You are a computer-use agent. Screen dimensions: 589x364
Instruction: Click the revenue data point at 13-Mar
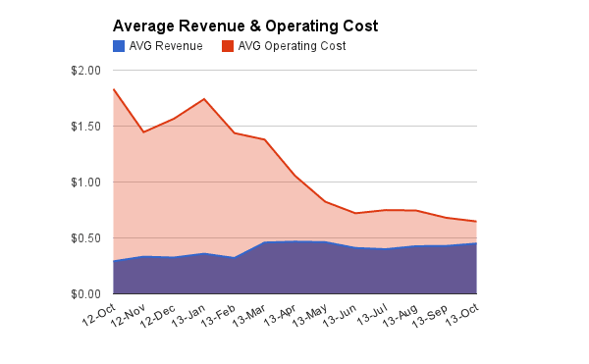click(x=264, y=242)
